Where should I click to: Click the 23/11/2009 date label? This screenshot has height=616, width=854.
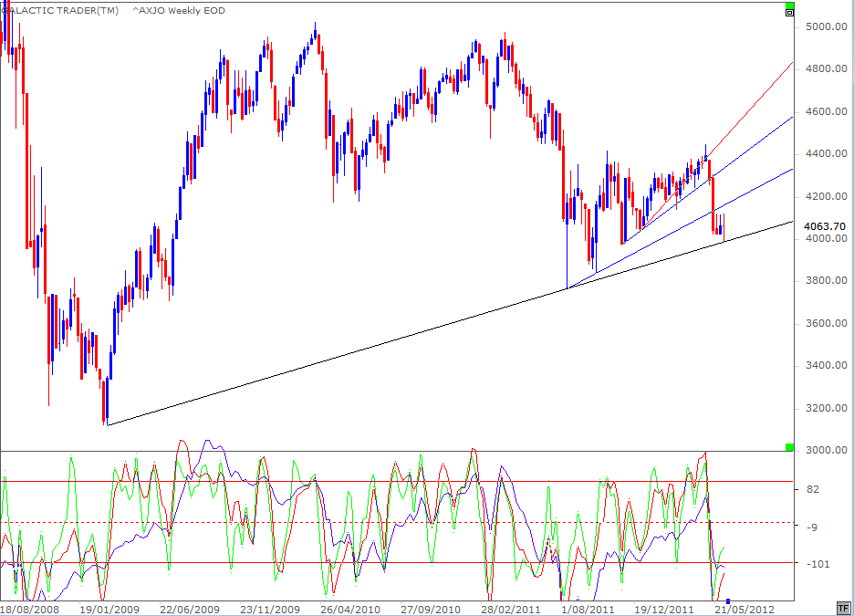[x=270, y=610]
